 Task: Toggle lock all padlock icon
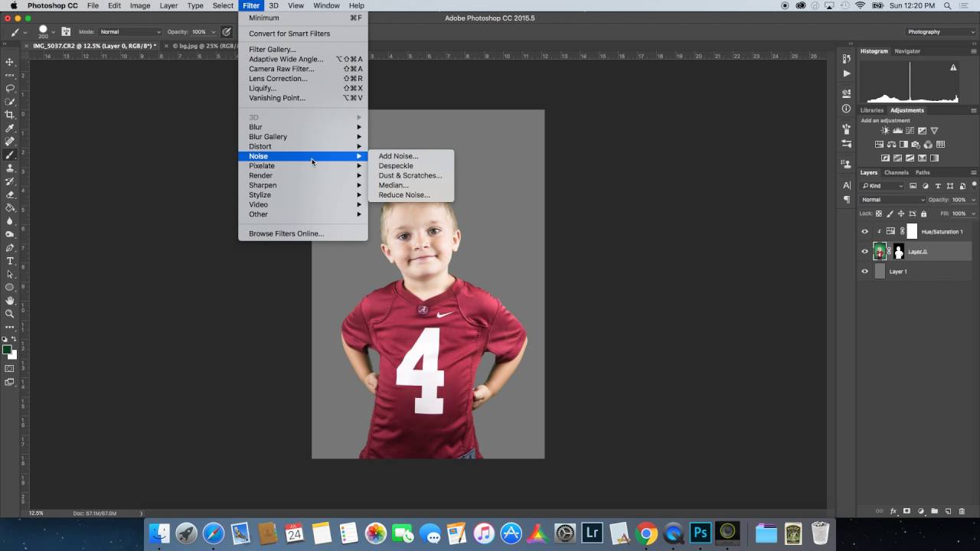click(923, 214)
